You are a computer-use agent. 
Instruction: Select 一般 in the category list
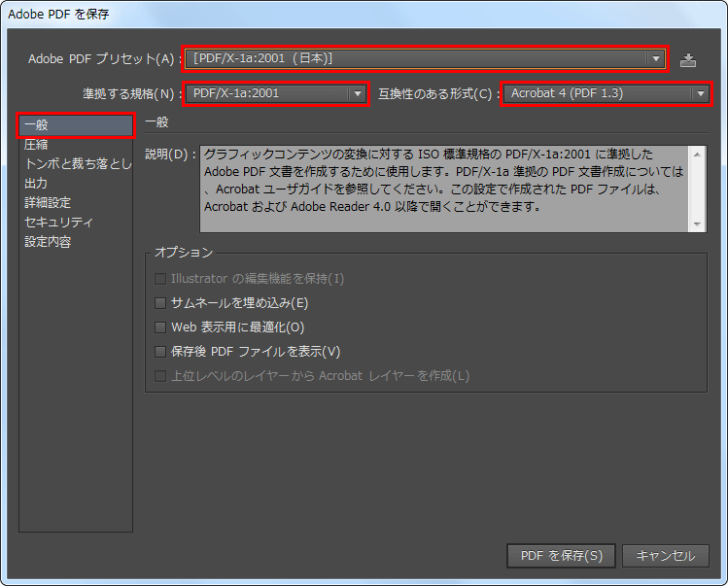click(76, 125)
